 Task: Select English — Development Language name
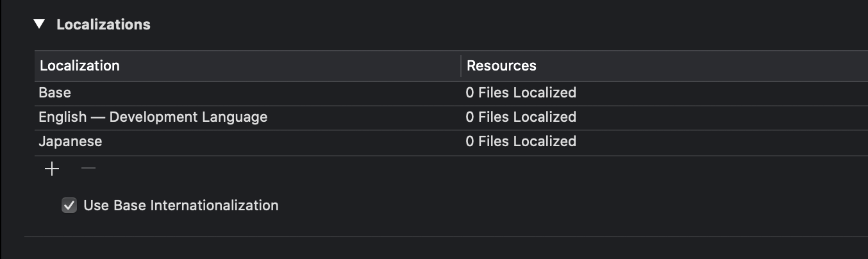[x=153, y=117]
